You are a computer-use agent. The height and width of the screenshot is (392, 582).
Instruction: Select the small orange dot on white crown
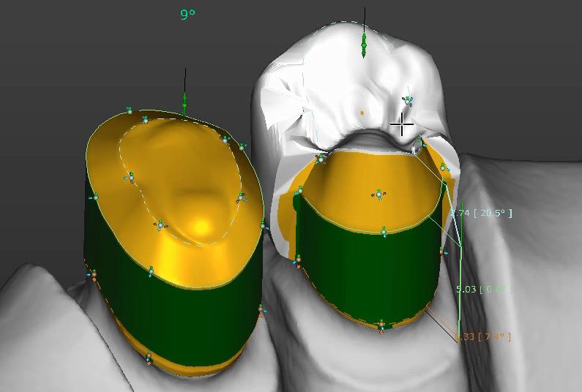click(362, 113)
